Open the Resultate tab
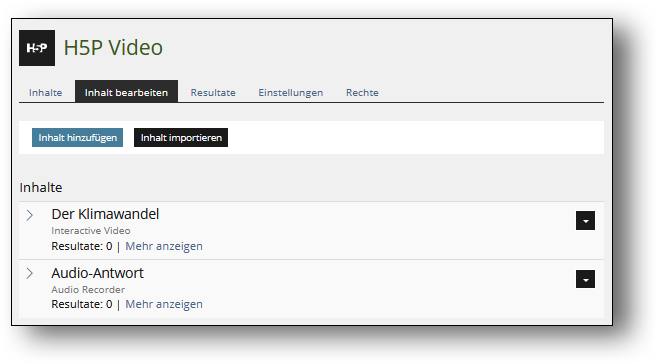 213,92
